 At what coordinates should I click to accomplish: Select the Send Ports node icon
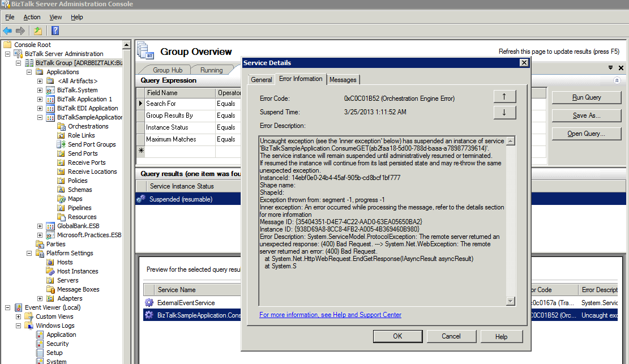(61, 153)
